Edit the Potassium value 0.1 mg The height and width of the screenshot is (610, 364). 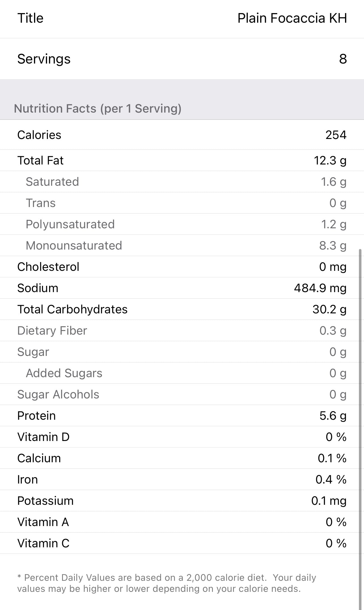point(329,501)
